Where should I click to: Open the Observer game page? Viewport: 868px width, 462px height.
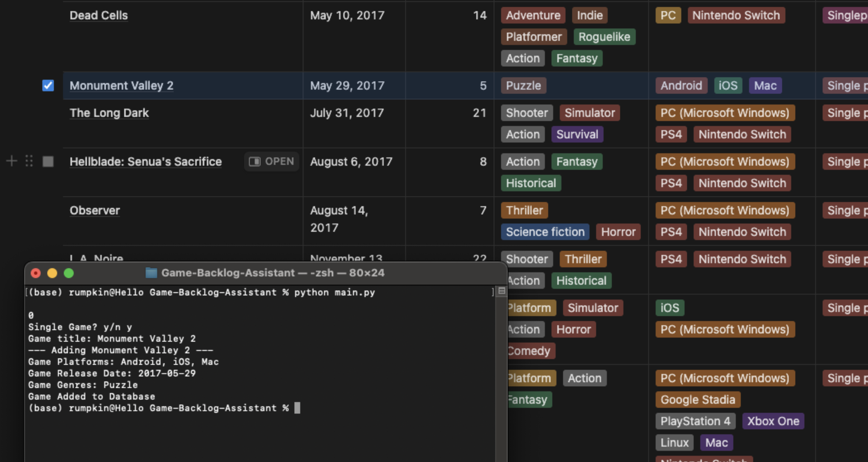pos(95,210)
